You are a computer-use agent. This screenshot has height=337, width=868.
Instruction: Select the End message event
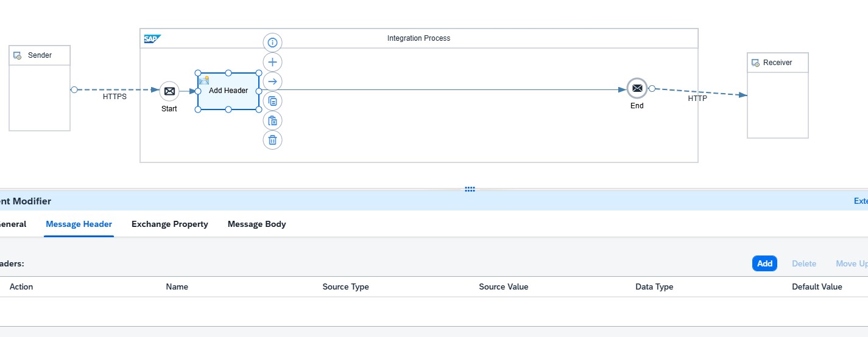(x=637, y=89)
